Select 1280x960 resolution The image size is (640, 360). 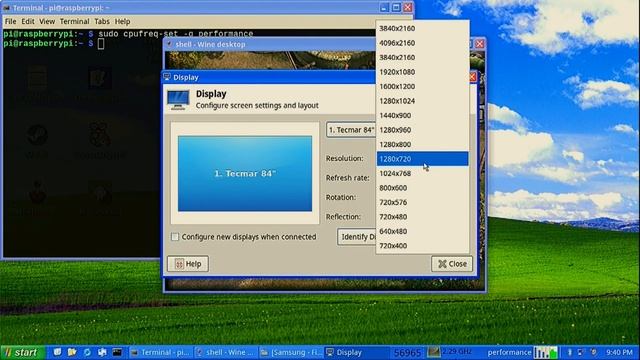pyautogui.click(x=422, y=130)
